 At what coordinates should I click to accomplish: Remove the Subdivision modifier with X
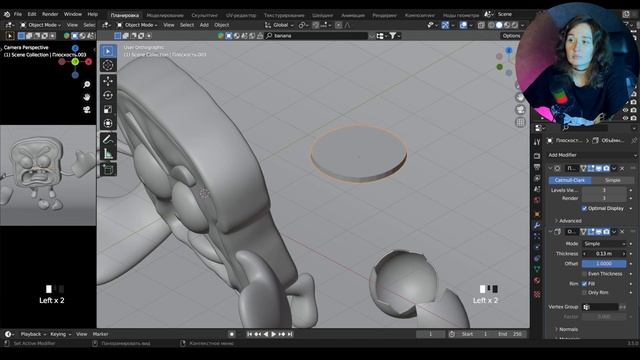[622, 168]
